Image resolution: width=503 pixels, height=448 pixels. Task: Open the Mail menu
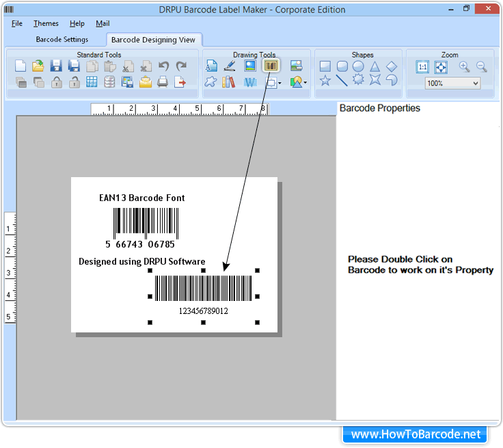tap(103, 23)
